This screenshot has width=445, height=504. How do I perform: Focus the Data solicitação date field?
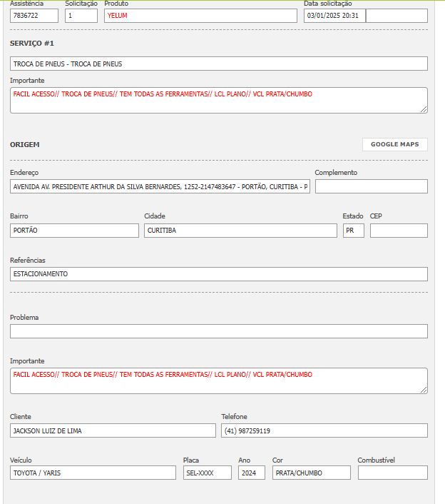(x=334, y=16)
